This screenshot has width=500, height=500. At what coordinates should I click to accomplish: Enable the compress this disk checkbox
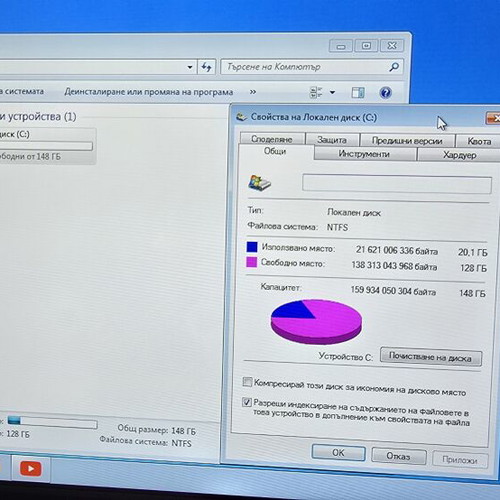pyautogui.click(x=247, y=382)
